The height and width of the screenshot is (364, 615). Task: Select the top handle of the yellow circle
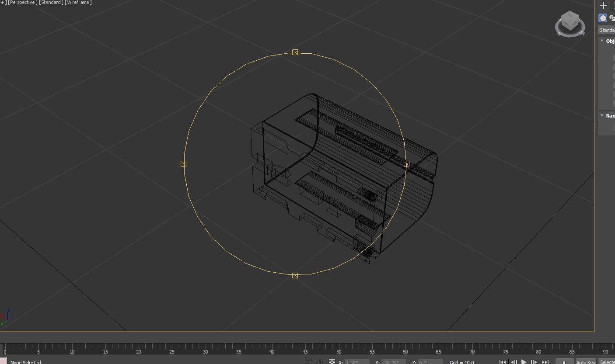295,52
